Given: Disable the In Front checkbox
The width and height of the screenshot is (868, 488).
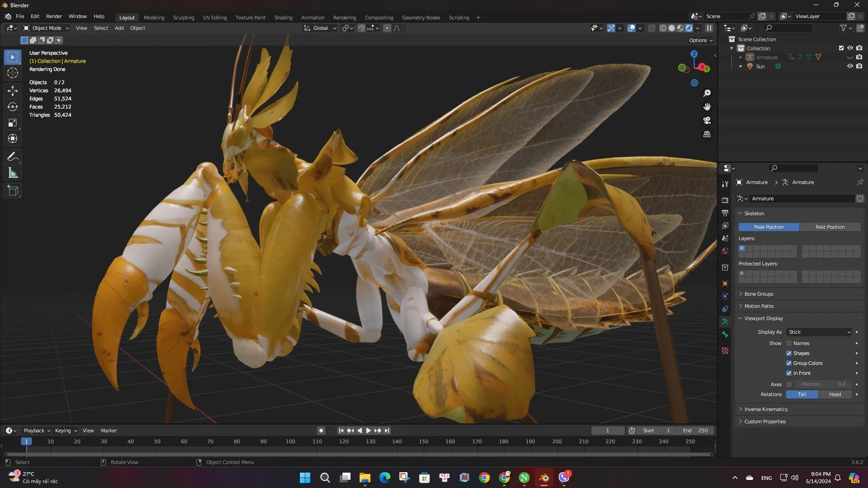Looking at the screenshot, I should [789, 373].
